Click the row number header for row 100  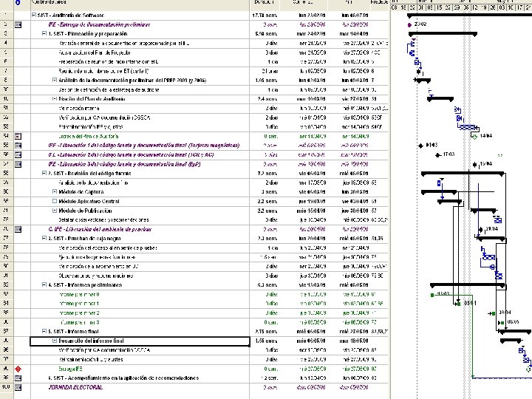[x=7, y=387]
